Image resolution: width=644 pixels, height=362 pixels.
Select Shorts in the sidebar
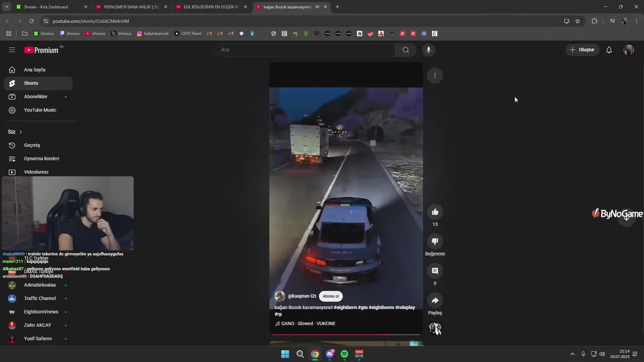click(x=38, y=83)
